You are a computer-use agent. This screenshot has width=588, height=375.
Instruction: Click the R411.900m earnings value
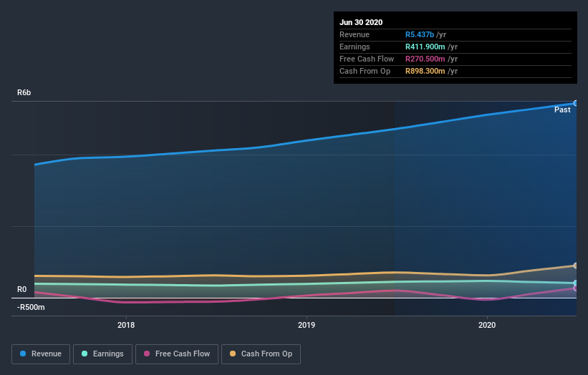[x=425, y=47]
